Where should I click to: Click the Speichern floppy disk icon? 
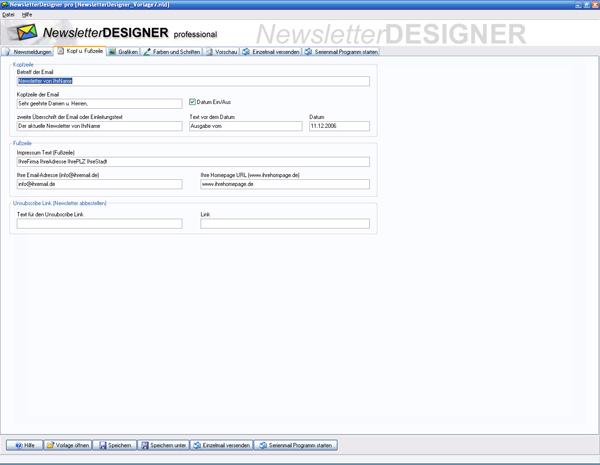pyautogui.click(x=103, y=445)
